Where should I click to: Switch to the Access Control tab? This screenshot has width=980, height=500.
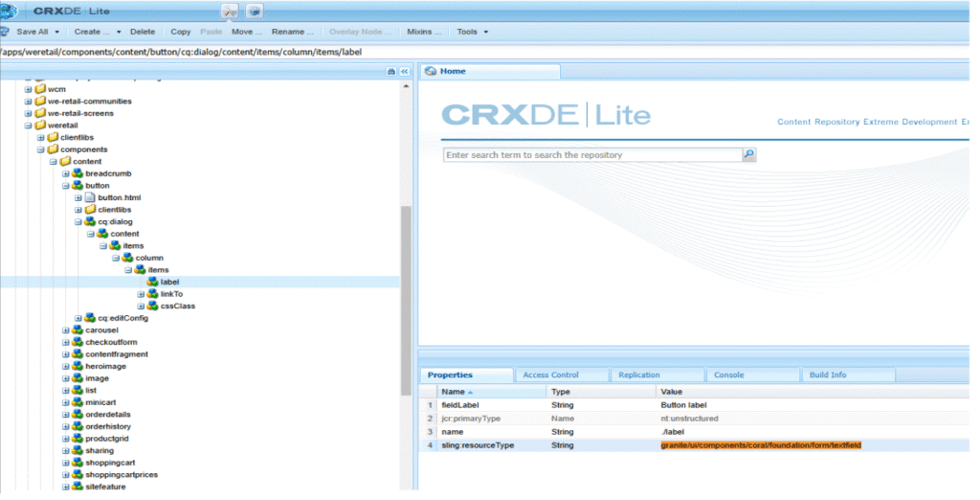[x=550, y=375]
